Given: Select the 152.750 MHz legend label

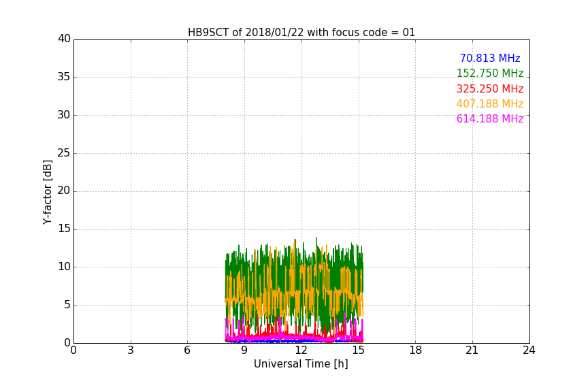Looking at the screenshot, I should click(x=490, y=73).
